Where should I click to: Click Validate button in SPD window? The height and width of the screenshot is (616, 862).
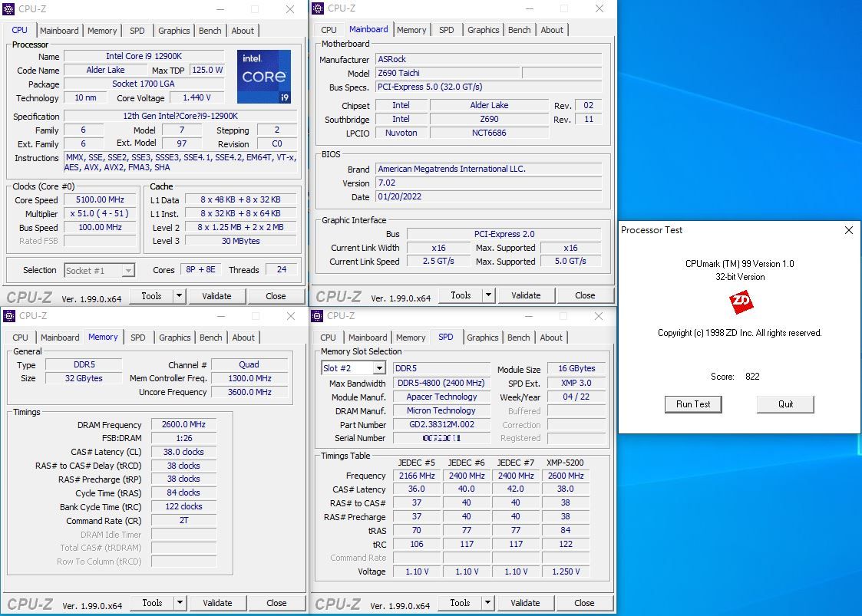click(525, 603)
